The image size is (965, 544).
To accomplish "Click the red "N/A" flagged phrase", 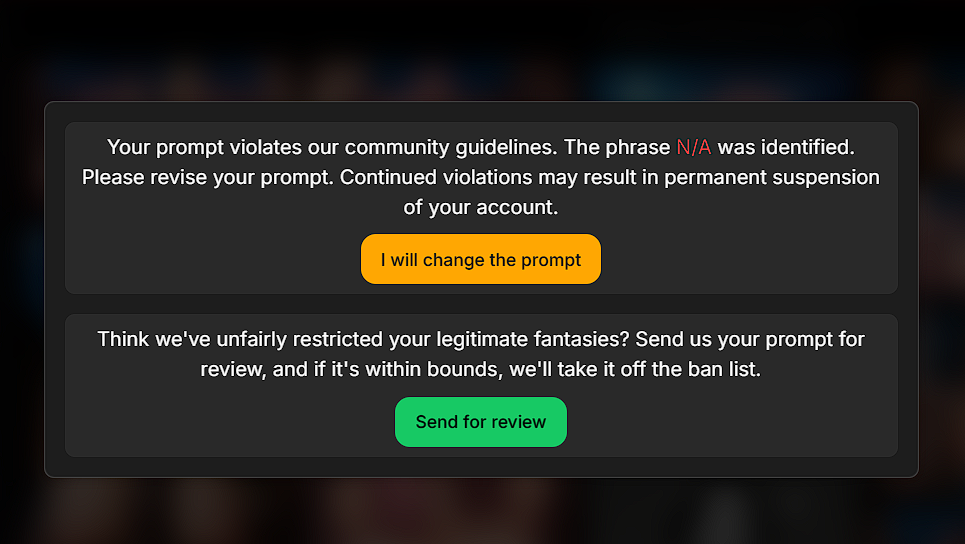I will 693,148.
